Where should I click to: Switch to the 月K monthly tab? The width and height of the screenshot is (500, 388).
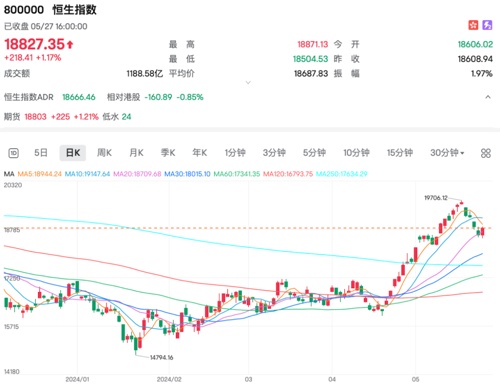coord(136,153)
